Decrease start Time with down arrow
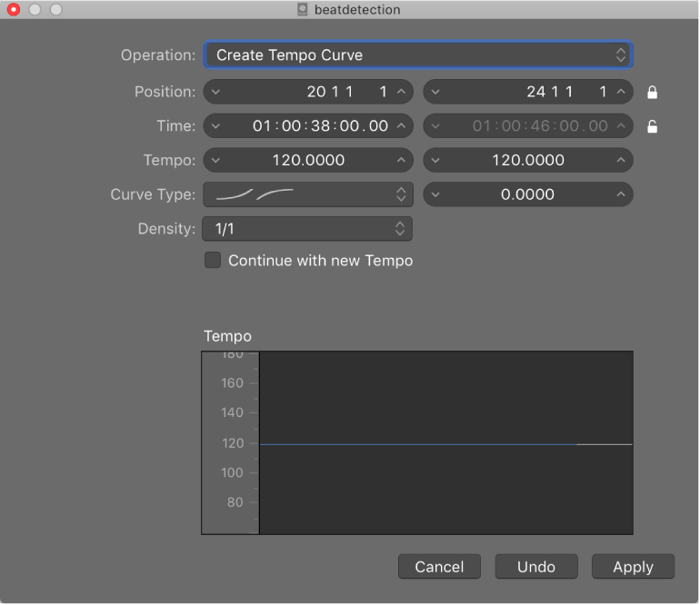 215,126
